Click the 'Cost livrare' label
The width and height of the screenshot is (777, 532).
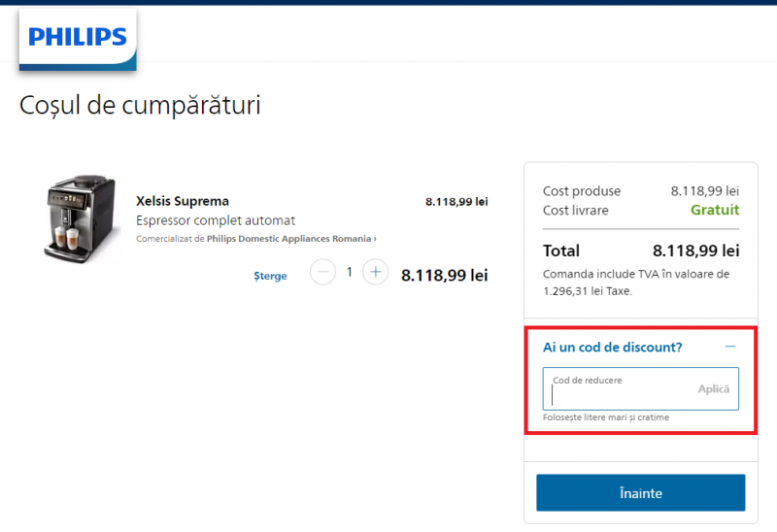(x=576, y=211)
